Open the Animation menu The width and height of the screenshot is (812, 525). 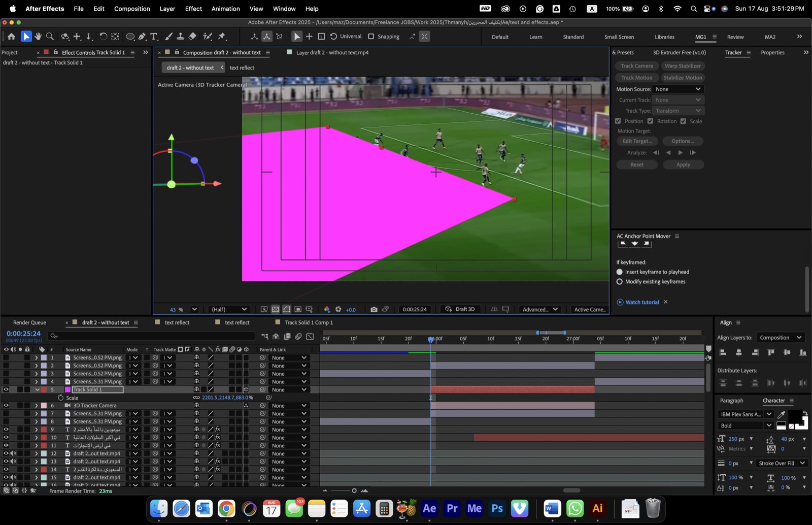(226, 9)
